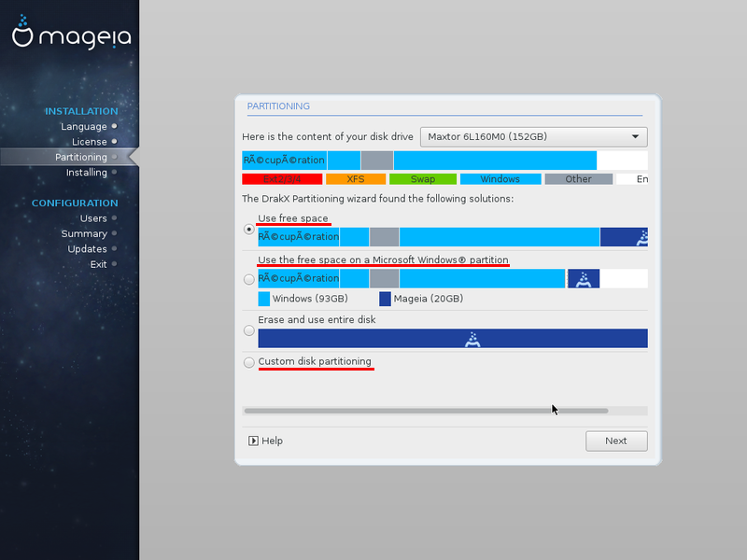Click the INSTALLATION section header

[x=81, y=111]
